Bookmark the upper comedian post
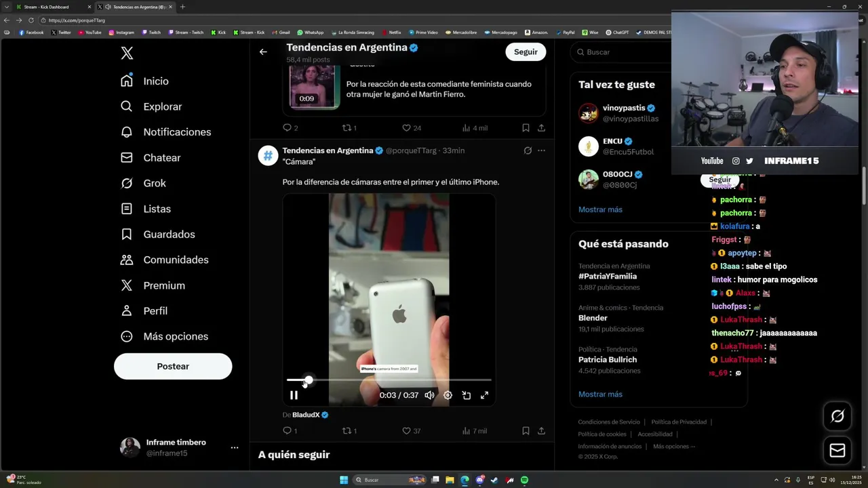Screen dimensions: 868x488 (x=526, y=127)
